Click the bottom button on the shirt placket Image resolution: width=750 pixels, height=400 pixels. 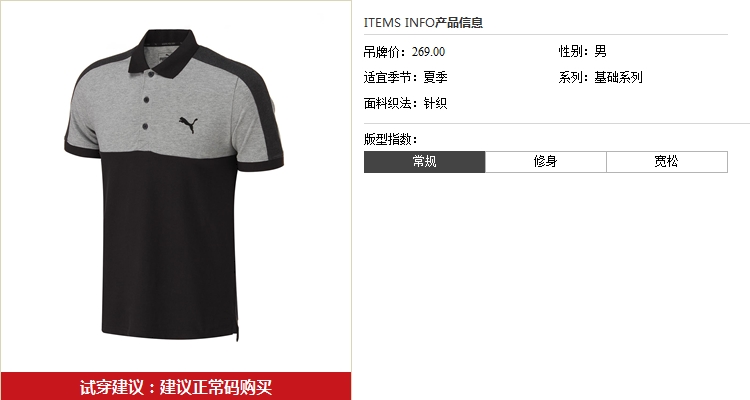(145, 126)
